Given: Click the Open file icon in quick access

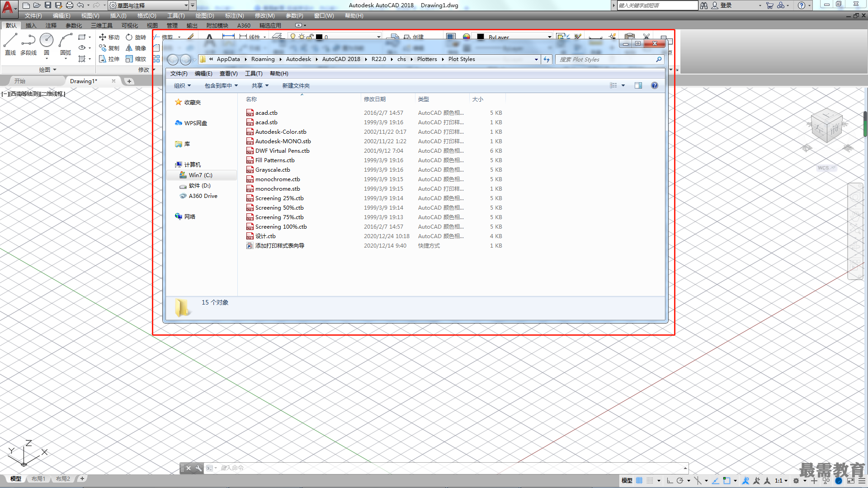Looking at the screenshot, I should pos(37,5).
